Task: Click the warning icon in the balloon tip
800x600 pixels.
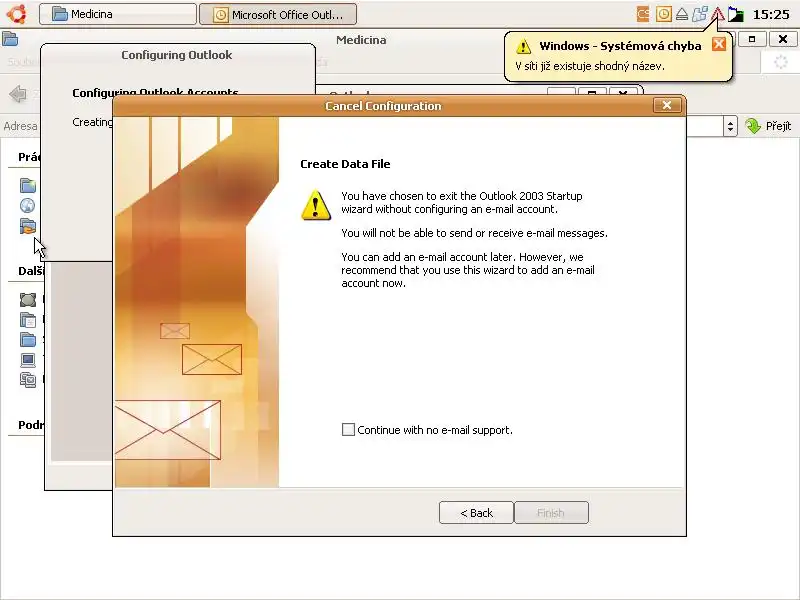Action: (x=523, y=46)
